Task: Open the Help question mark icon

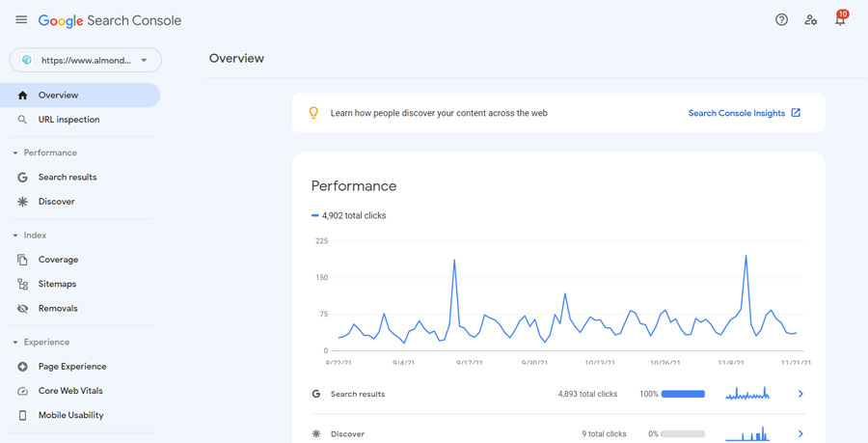Action: click(781, 20)
